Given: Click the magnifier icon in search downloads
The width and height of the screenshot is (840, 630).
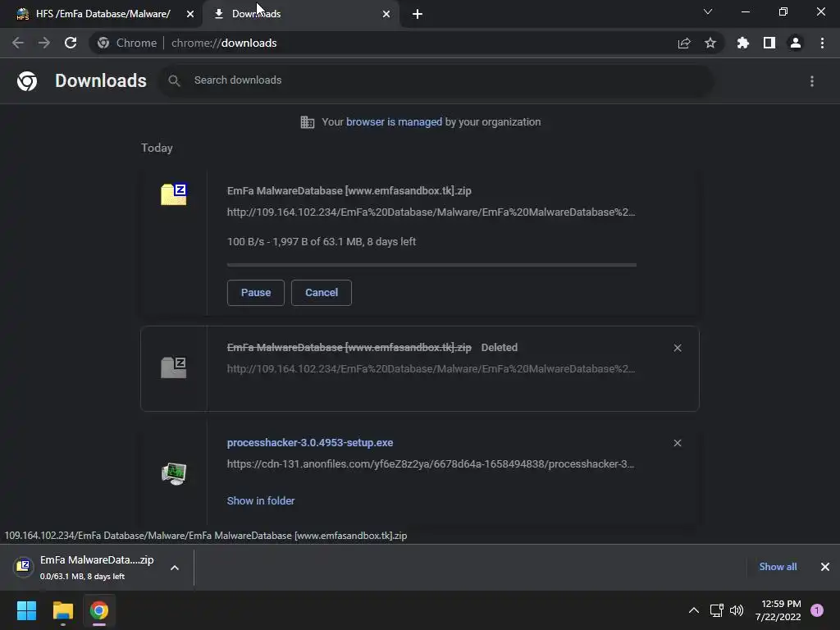Looking at the screenshot, I should (174, 81).
